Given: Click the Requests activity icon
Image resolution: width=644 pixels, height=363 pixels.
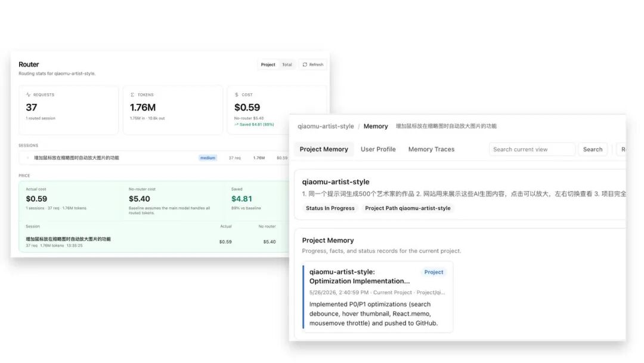Looking at the screenshot, I should pyautogui.click(x=29, y=94).
